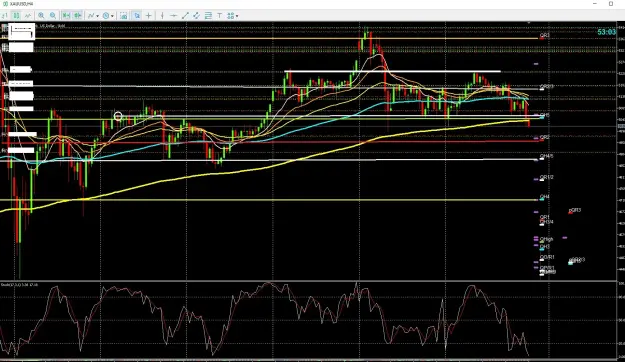625x362 pixels.
Task: Switch chart to candlestick mode
Action: coord(16,16)
